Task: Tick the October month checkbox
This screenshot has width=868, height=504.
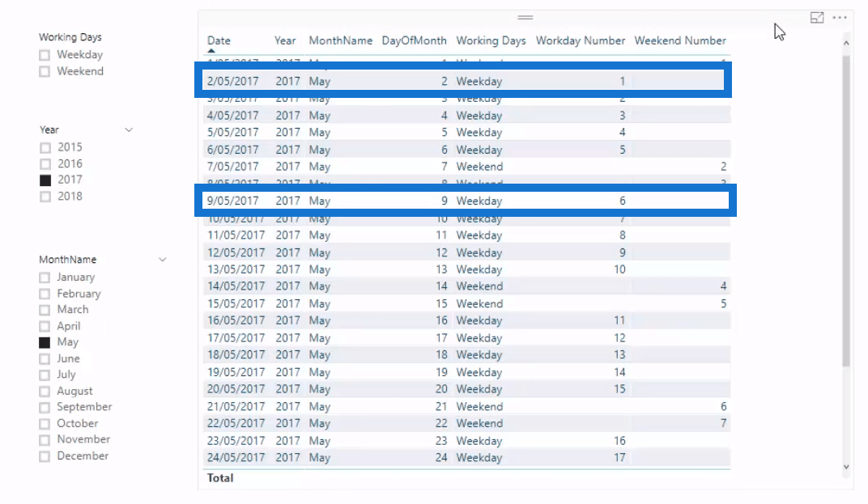Action: coord(45,425)
